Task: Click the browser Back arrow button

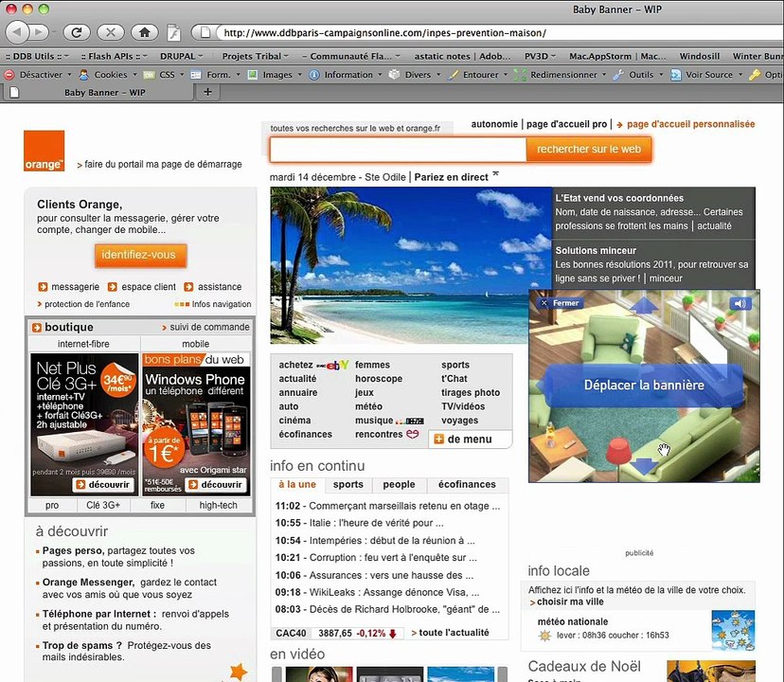Action: [x=17, y=32]
